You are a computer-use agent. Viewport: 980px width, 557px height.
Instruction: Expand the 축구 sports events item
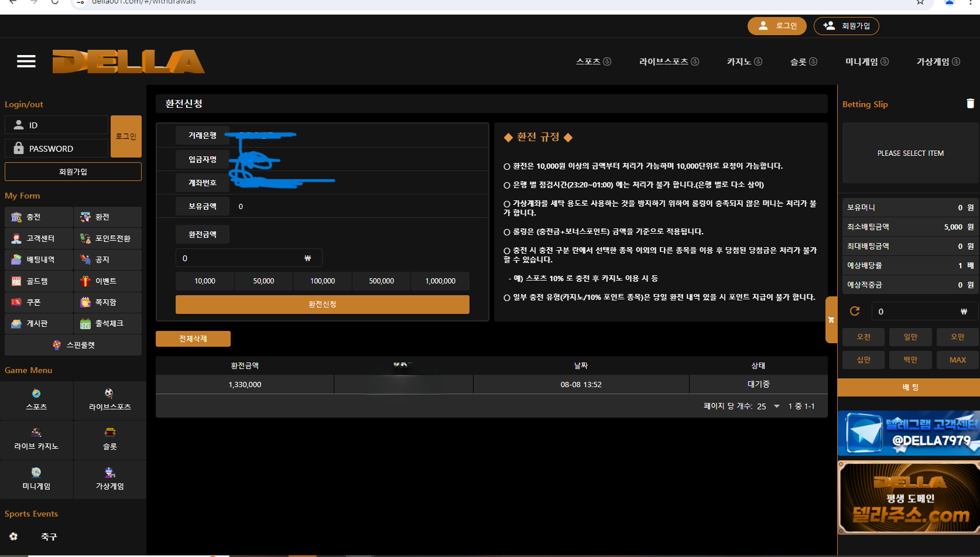49,537
